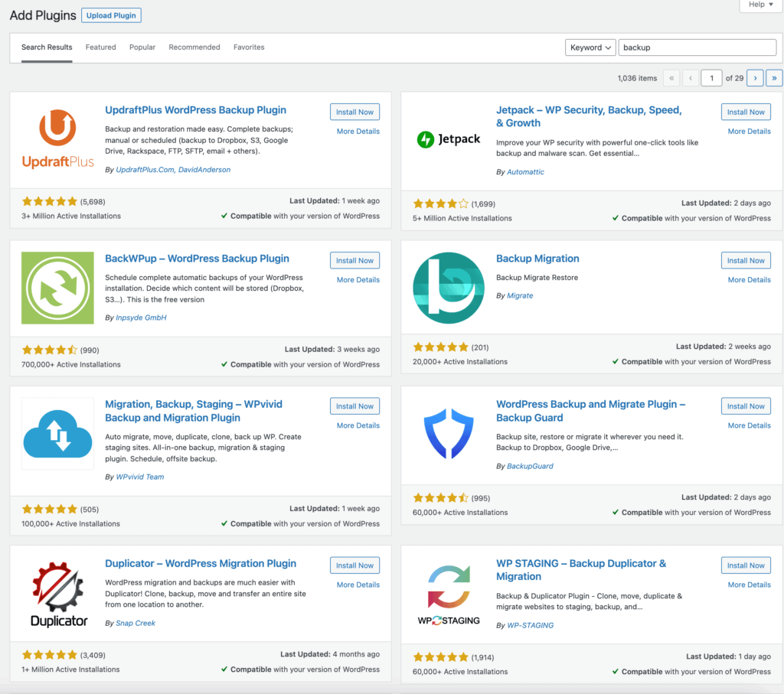
Task: Open the Recommended plugins tab
Action: [x=194, y=47]
